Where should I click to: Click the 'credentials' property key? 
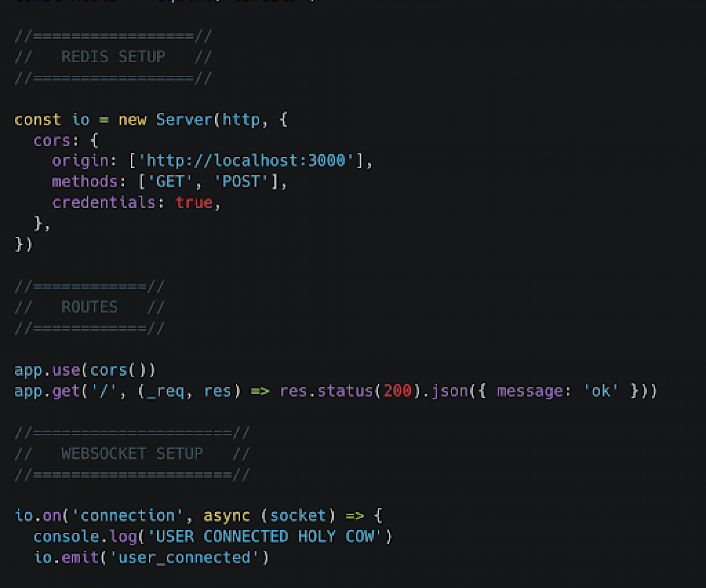104,202
